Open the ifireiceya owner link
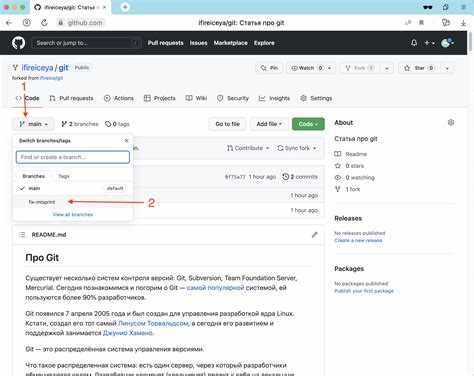The height and width of the screenshot is (376, 474). [37, 68]
